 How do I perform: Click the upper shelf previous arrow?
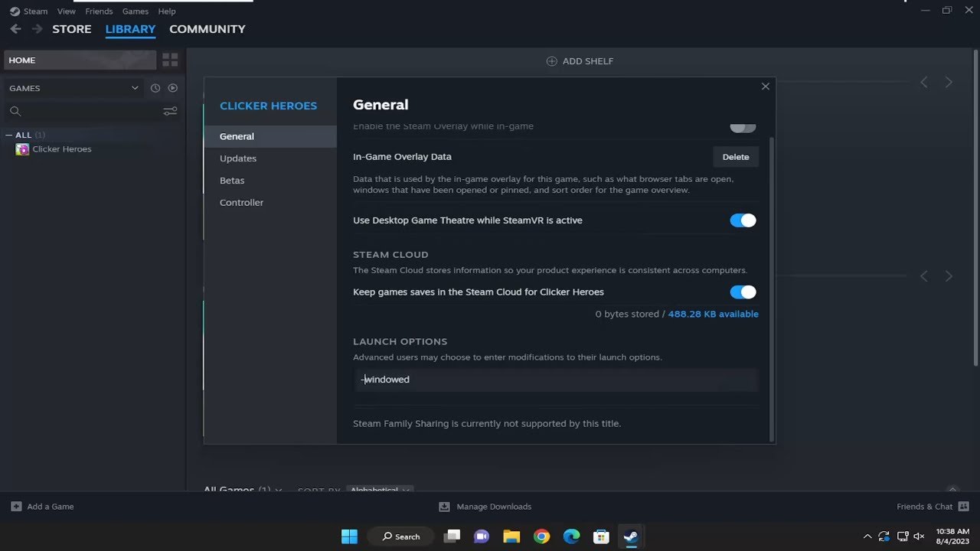924,82
